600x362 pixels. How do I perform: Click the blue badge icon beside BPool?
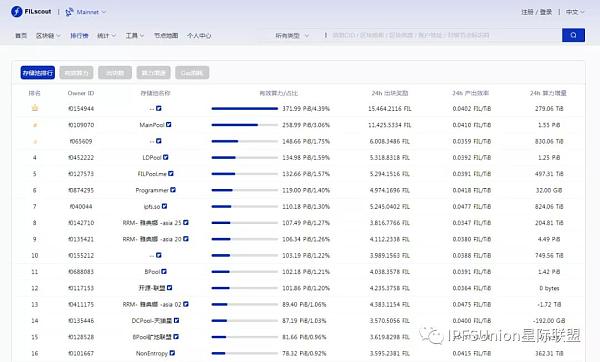(x=164, y=271)
